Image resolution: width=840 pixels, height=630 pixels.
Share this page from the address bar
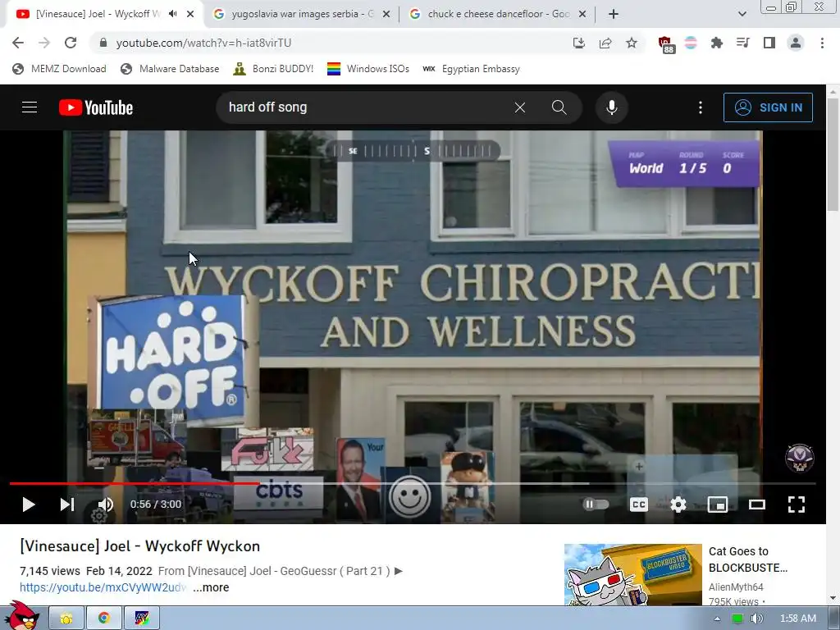(x=605, y=43)
